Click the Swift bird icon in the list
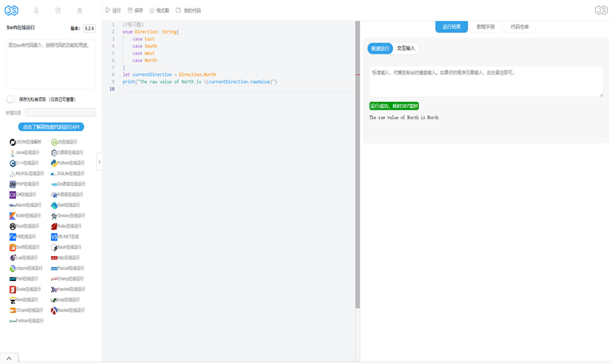612x364 pixels. pos(13,248)
